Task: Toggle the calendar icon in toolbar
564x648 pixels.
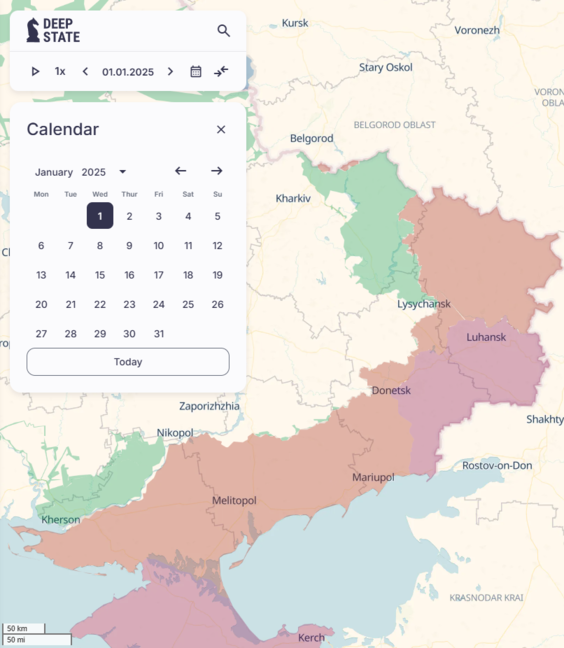Action: tap(196, 71)
